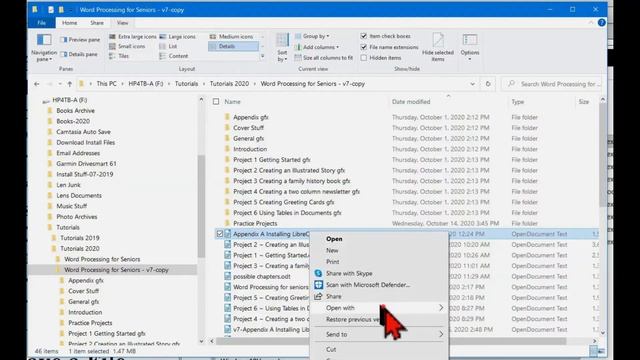This screenshot has height=360, width=640.
Task: Open Group by dropdown
Action: click(x=312, y=36)
